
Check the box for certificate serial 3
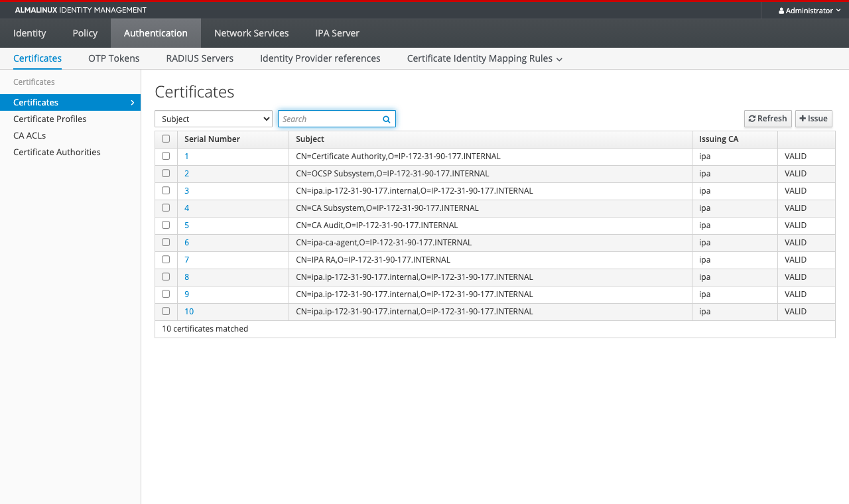pos(166,190)
